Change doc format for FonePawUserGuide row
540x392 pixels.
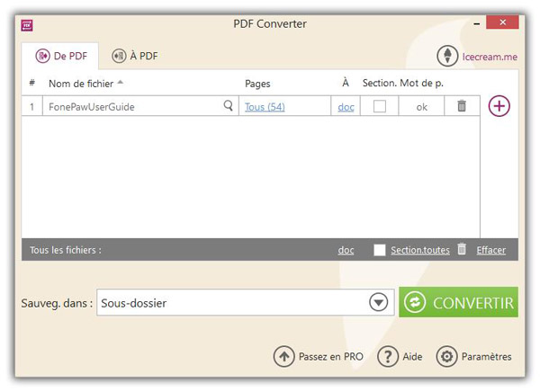[x=346, y=107]
